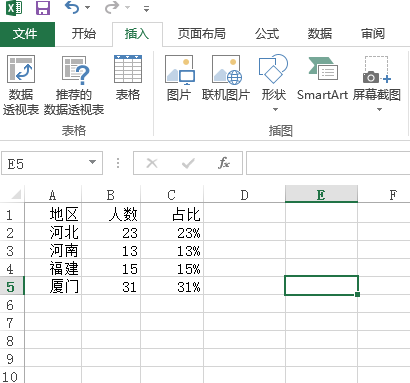The width and height of the screenshot is (410, 383).
Task: Select the 13% cell
Action: [172, 250]
